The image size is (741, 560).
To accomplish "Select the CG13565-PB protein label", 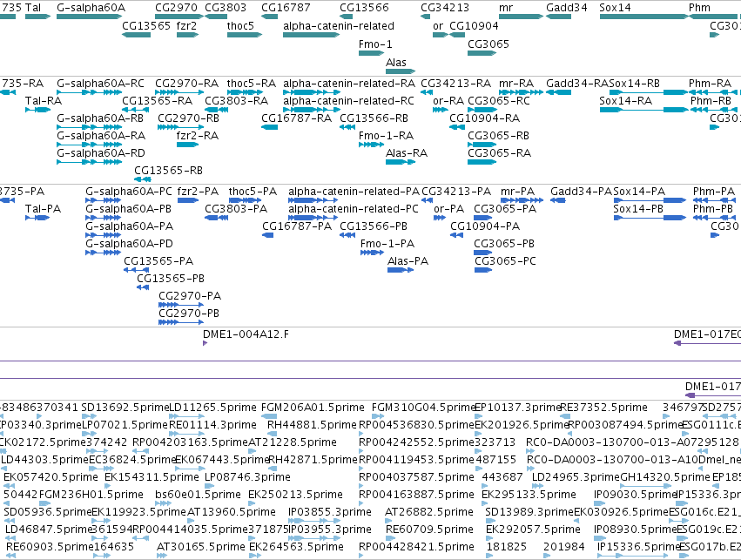I will coord(171,279).
